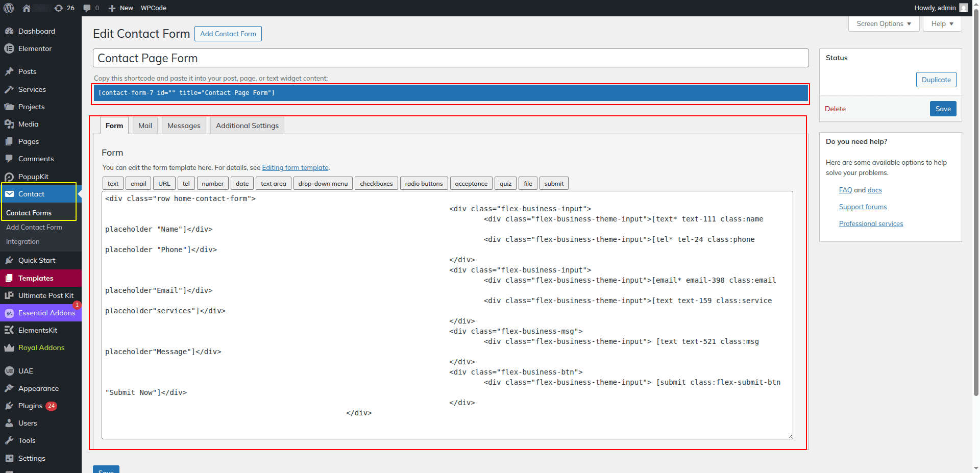This screenshot has height=473, width=980.
Task: Click the Media library icon
Action: [9, 124]
